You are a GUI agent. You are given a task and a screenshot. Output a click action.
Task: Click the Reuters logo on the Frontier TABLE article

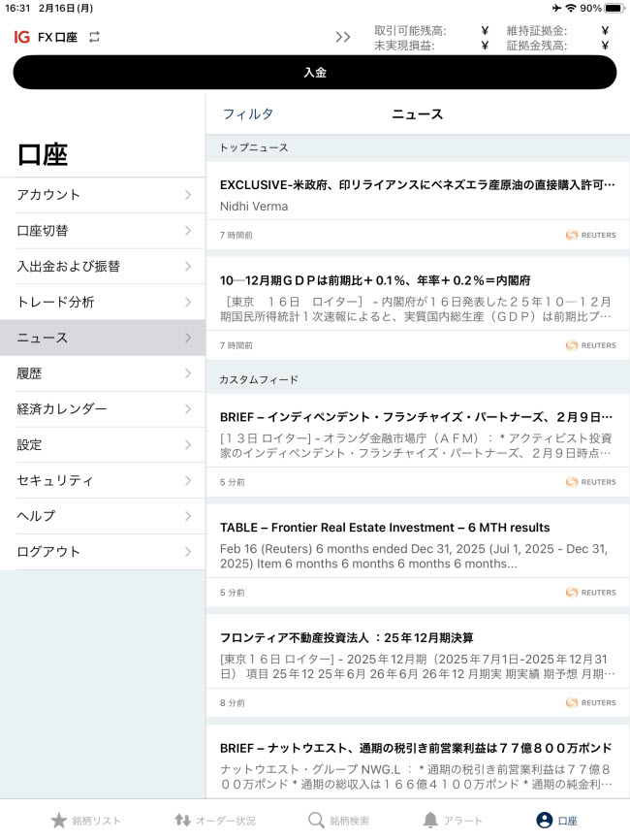pyautogui.click(x=591, y=593)
